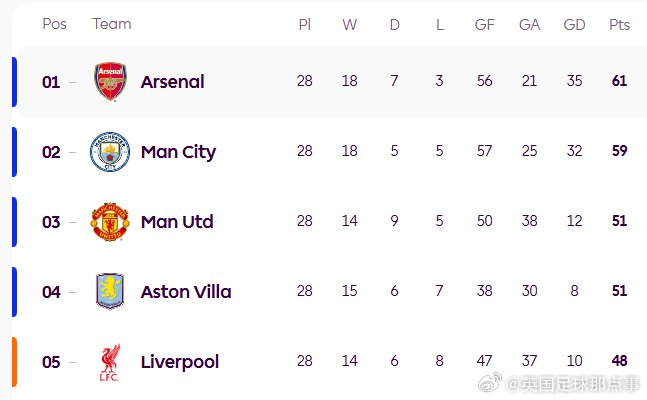Click the Man Utd club crest
This screenshot has height=400, width=647.
click(x=110, y=222)
